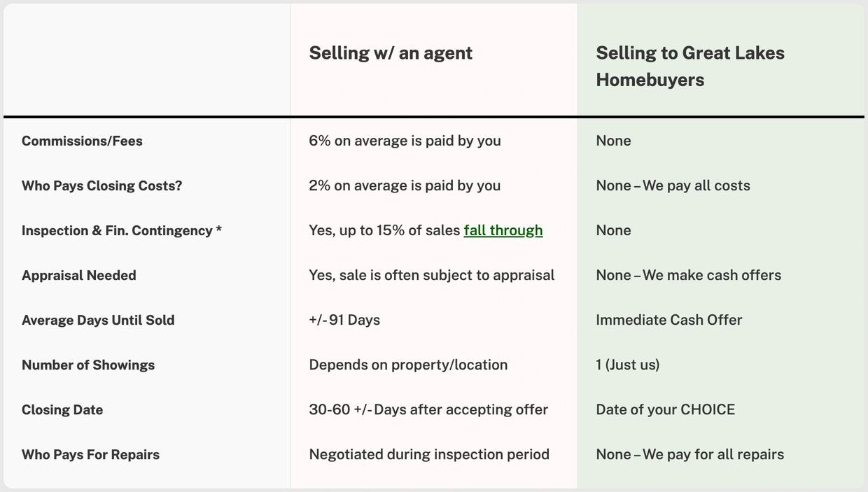Screen dimensions: 868x492
Task: Click the "None – We make cash offers" cell
Action: tap(688, 275)
